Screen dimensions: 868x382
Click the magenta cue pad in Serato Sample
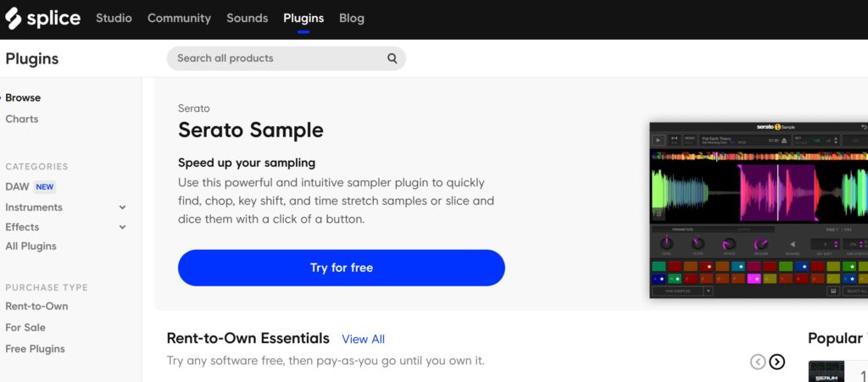pyautogui.click(x=754, y=279)
